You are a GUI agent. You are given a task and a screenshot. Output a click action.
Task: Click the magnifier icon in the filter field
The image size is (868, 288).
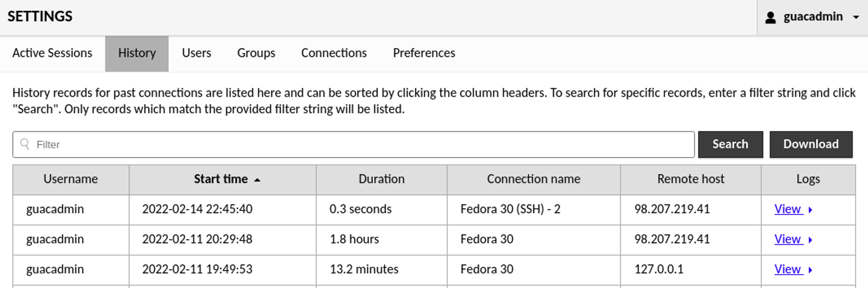pyautogui.click(x=24, y=144)
